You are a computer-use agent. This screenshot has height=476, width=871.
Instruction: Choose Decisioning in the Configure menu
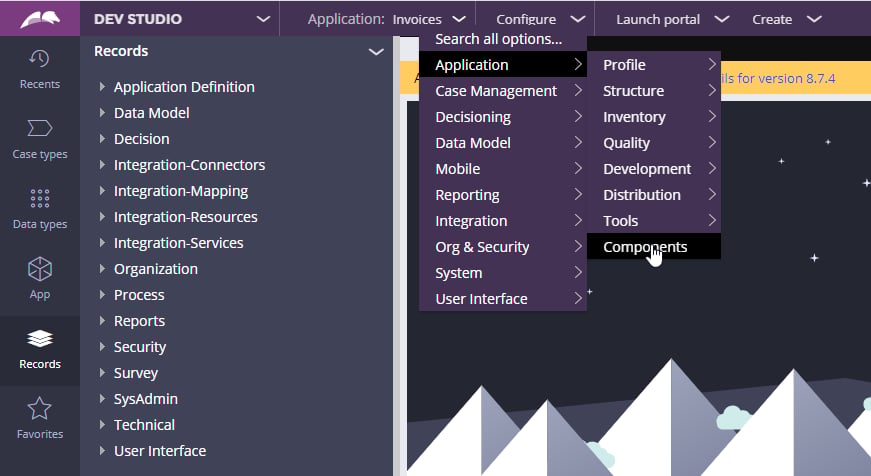coord(503,117)
